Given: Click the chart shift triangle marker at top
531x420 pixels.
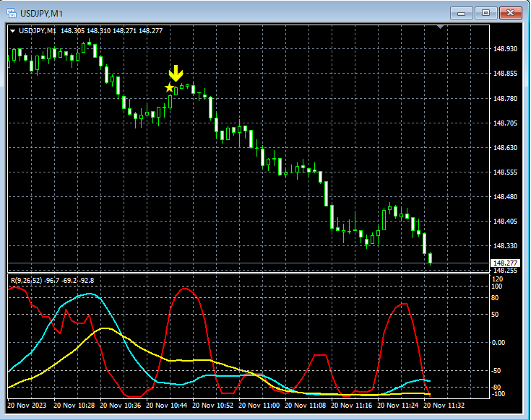Looking at the screenshot, I should click(440, 27).
